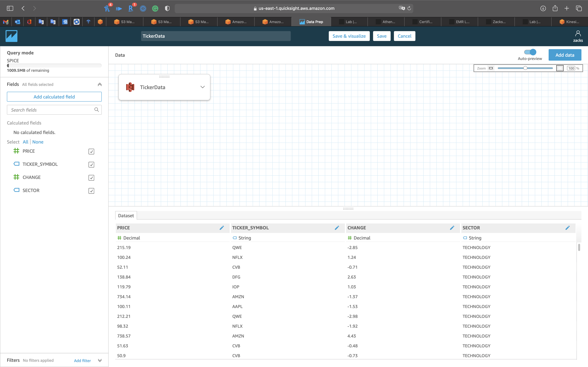The height and width of the screenshot is (367, 588).
Task: Click the edit pencil on TICKER_SYMBOL column
Action: tap(337, 228)
